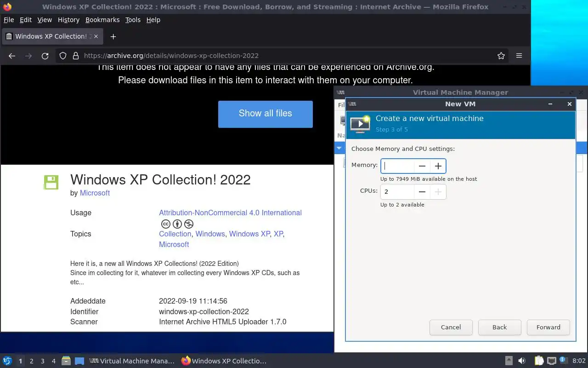Click the Creative Commons non-commercial dollar icon
The image size is (588, 368).
189,224
